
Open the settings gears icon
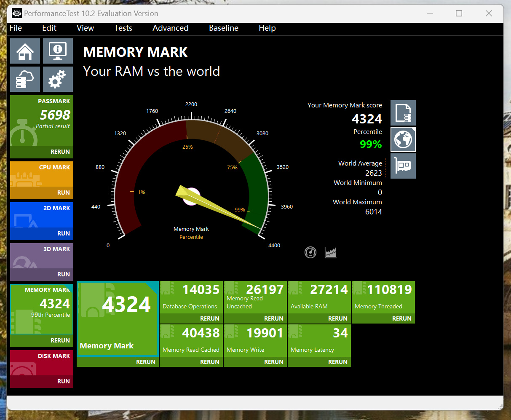pyautogui.click(x=58, y=79)
